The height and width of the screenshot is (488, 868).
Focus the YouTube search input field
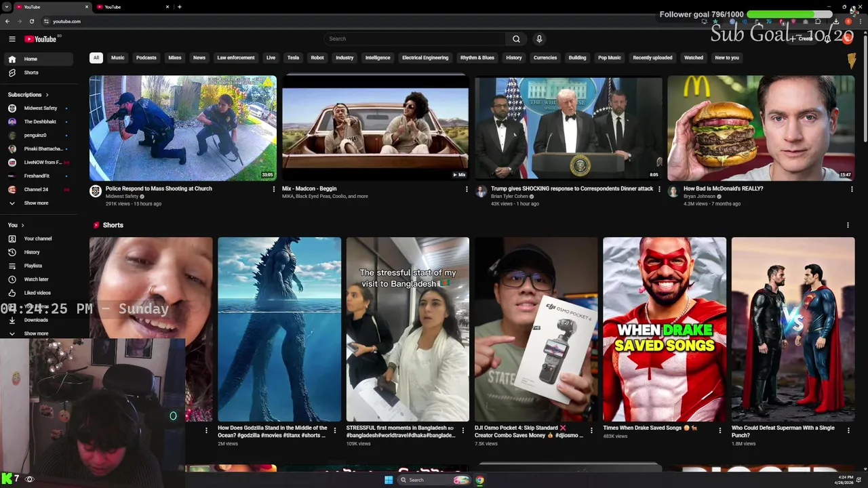pyautogui.click(x=415, y=39)
